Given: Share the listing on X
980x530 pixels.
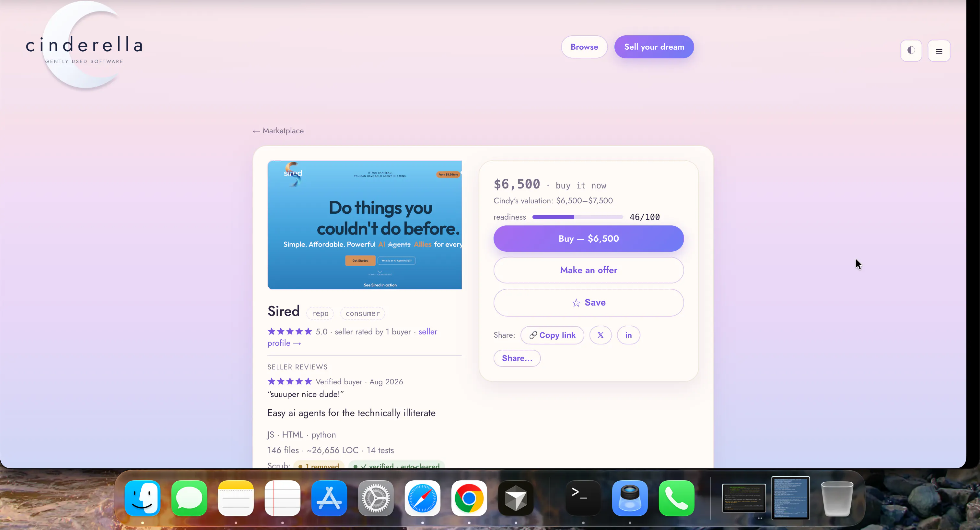Looking at the screenshot, I should point(600,335).
